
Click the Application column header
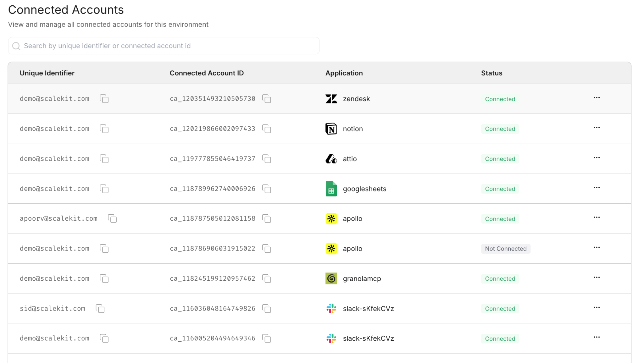point(344,73)
